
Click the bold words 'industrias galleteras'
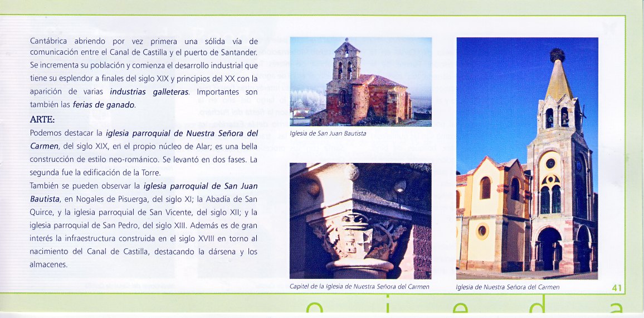(x=149, y=91)
